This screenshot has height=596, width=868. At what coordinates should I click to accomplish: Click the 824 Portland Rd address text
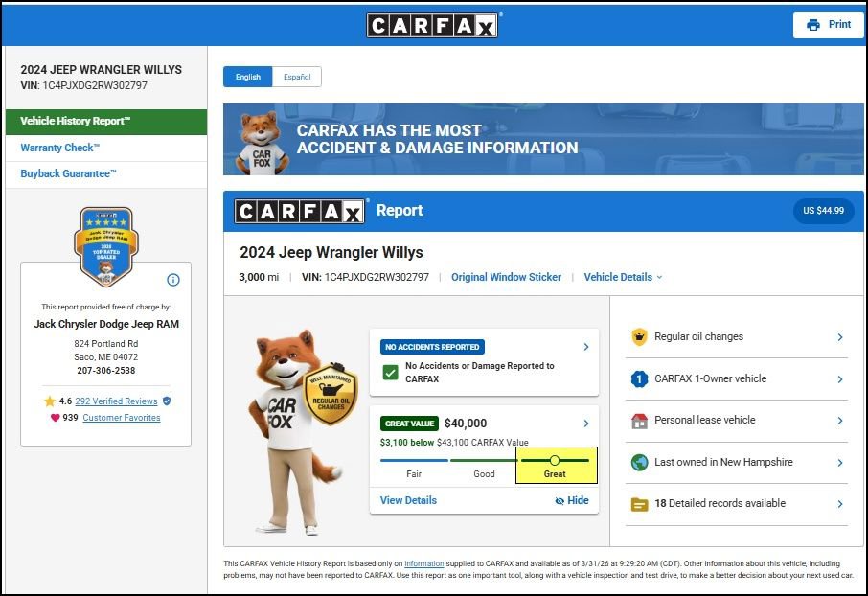coord(106,343)
